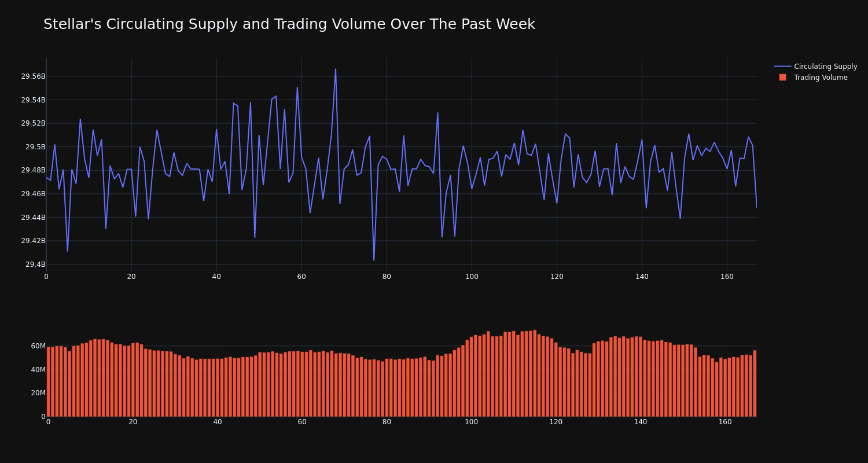This screenshot has height=463, width=868.
Task: Click the 29.46B y-axis label
Action: tap(33, 194)
